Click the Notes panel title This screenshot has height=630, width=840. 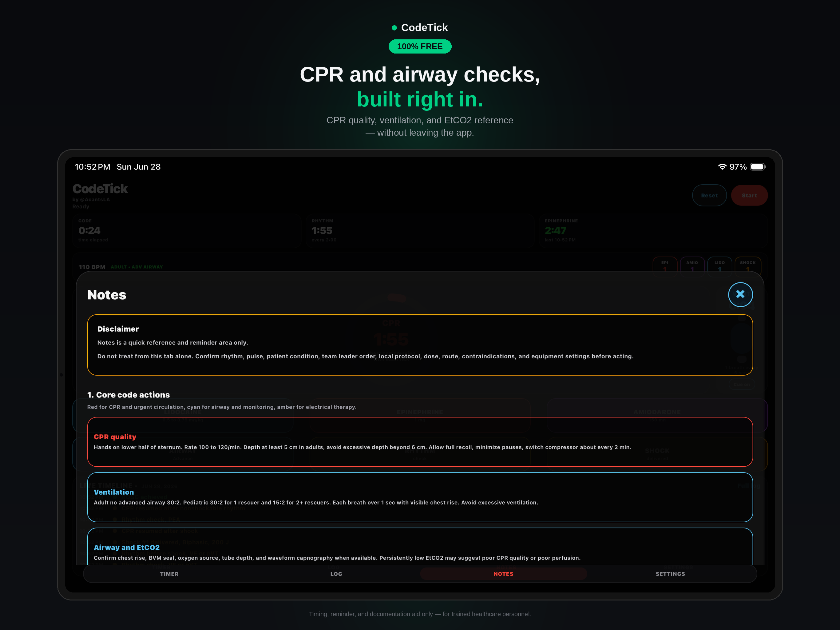pos(107,295)
